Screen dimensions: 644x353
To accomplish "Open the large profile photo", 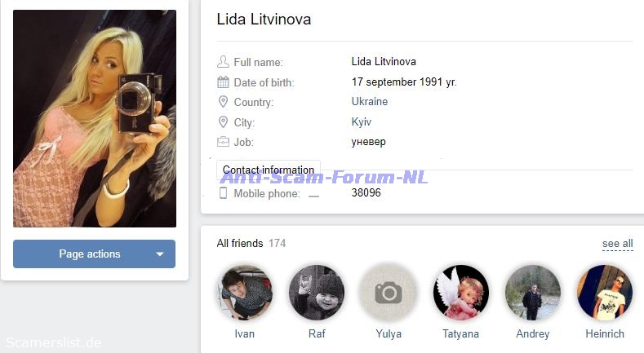I will coord(95,118).
